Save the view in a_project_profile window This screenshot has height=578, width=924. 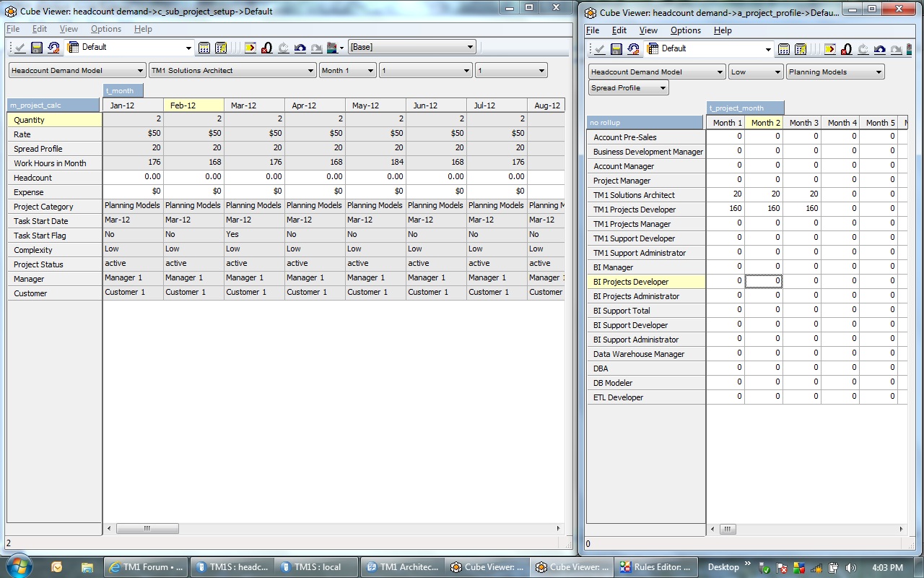click(x=616, y=49)
